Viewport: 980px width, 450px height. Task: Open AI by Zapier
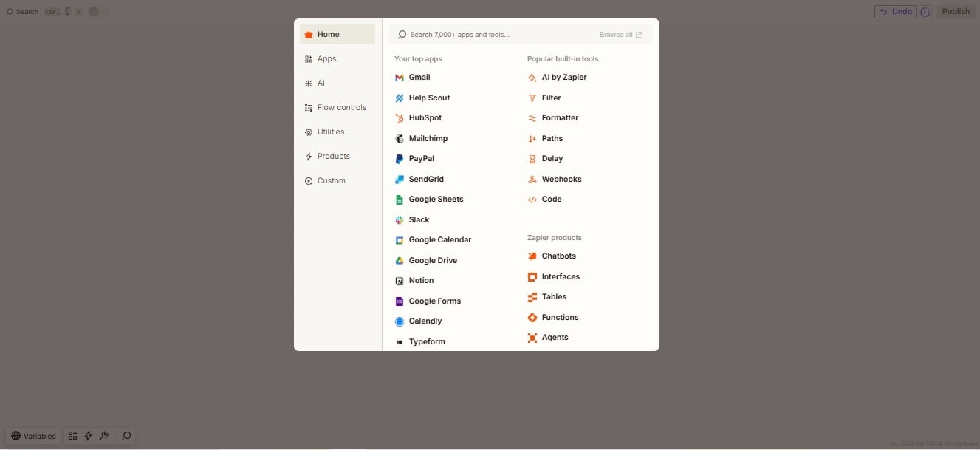pyautogui.click(x=564, y=77)
